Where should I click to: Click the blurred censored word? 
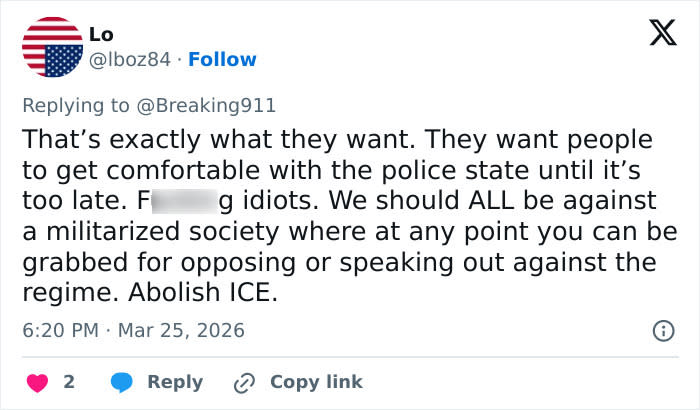[x=184, y=201]
